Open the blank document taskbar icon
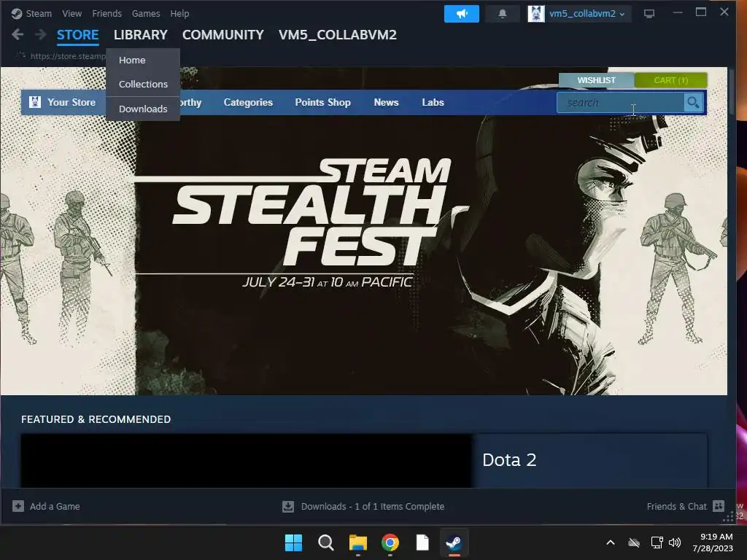This screenshot has width=747, height=560. [x=422, y=542]
